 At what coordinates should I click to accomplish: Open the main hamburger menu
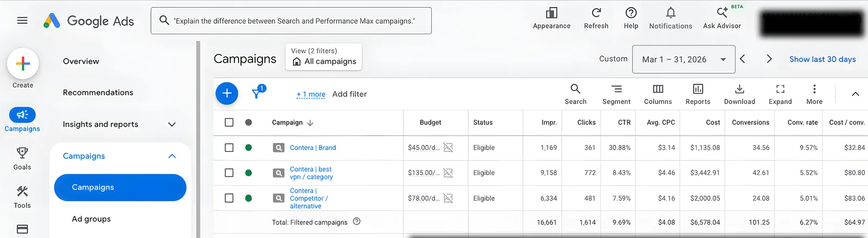coord(22,21)
